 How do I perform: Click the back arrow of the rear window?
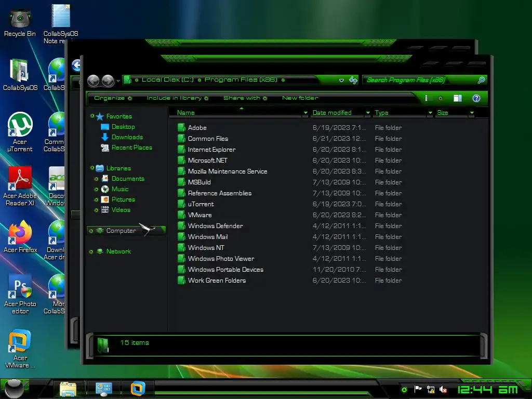coord(76,65)
